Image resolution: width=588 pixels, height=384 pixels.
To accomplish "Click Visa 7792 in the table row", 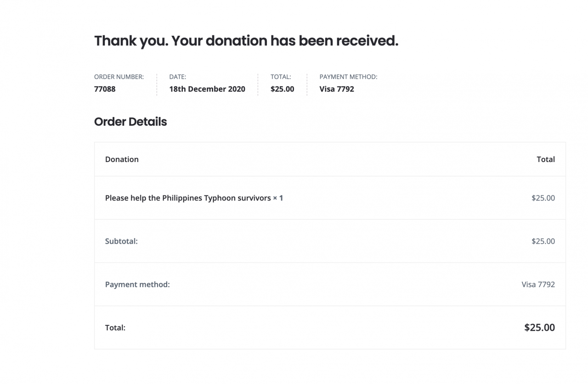I will tap(538, 284).
